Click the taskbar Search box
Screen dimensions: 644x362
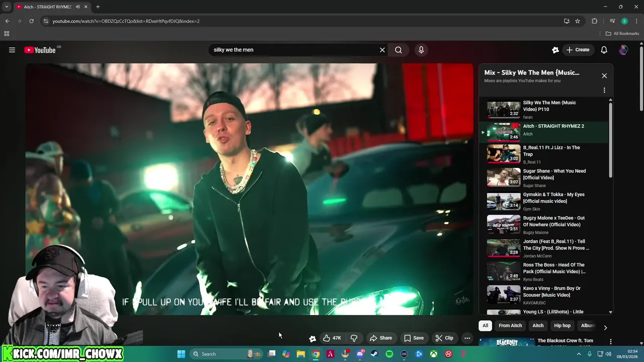click(x=226, y=354)
